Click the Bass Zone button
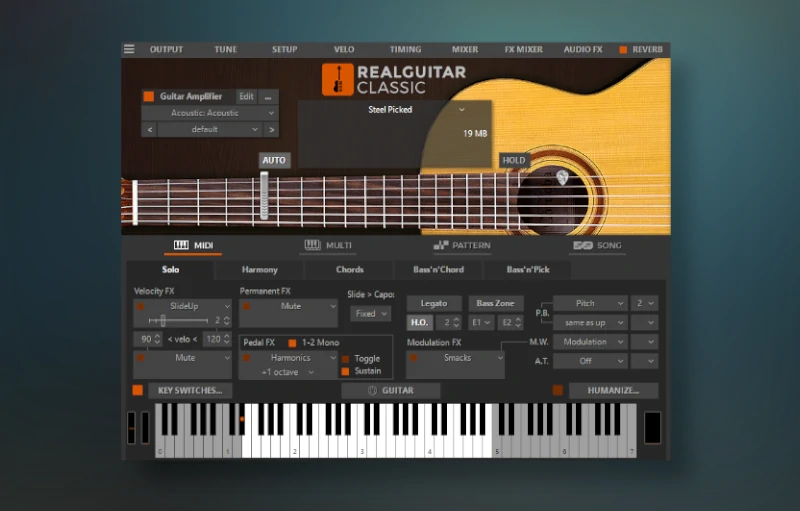Image resolution: width=800 pixels, height=511 pixels. pos(495,303)
